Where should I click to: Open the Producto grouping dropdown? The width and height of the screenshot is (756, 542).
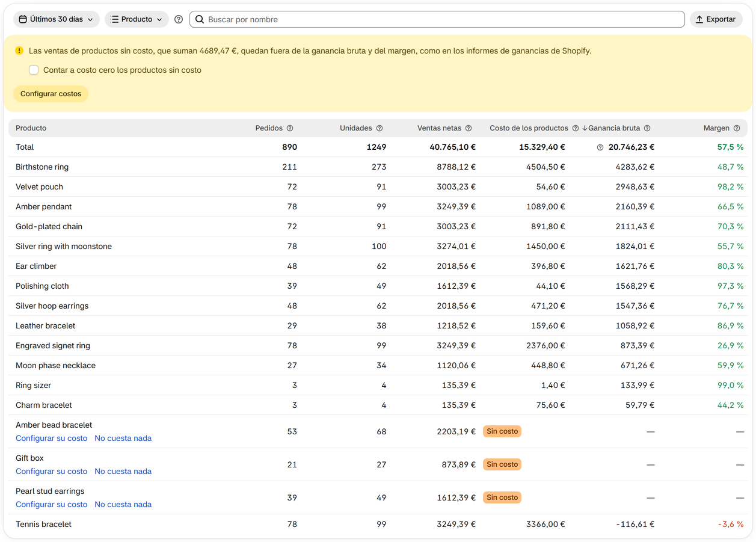(x=137, y=19)
